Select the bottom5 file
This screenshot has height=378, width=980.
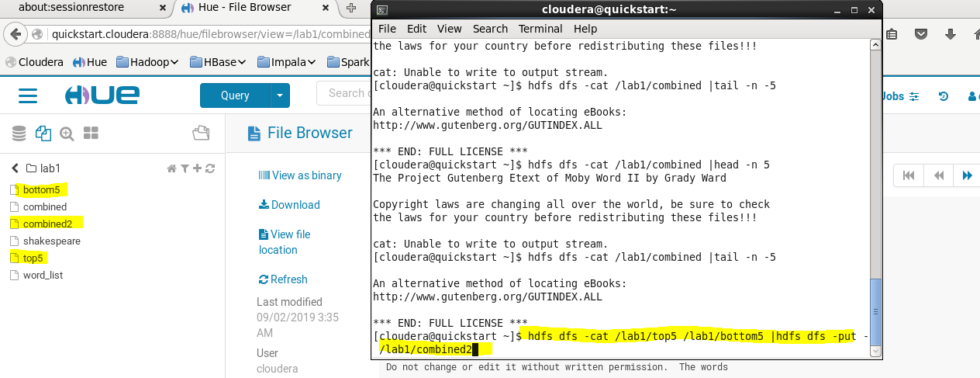41,189
